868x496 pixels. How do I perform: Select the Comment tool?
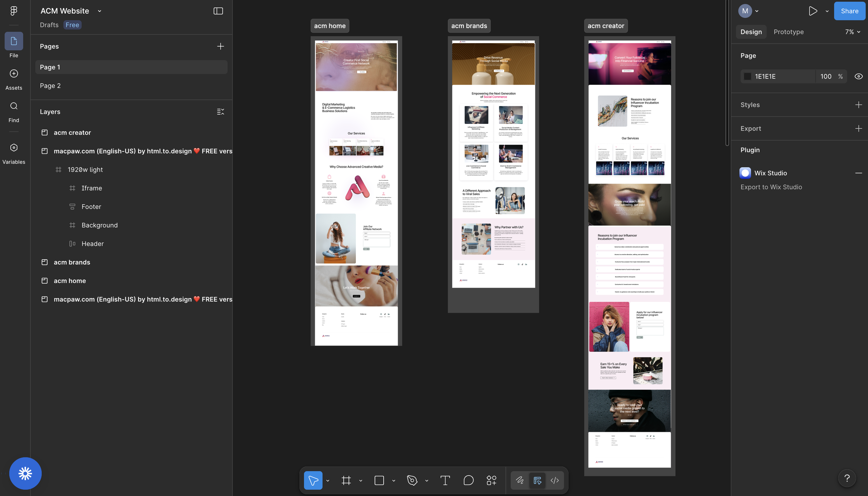coord(468,480)
